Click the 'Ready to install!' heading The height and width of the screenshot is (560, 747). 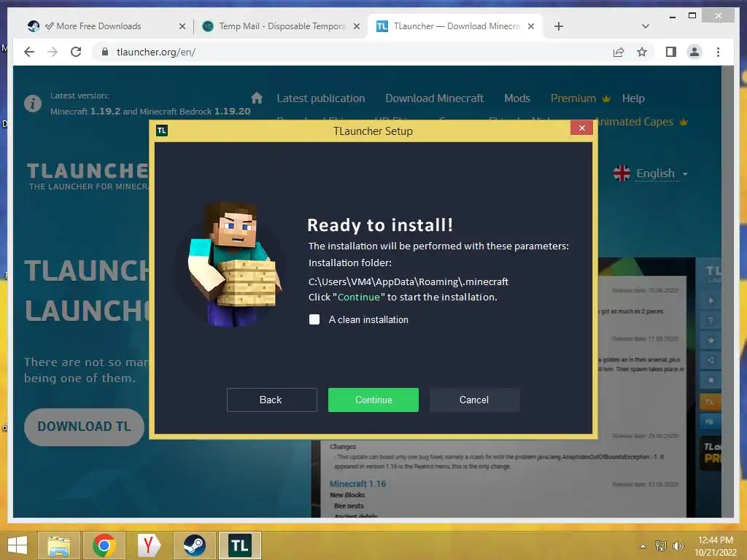pos(380,225)
